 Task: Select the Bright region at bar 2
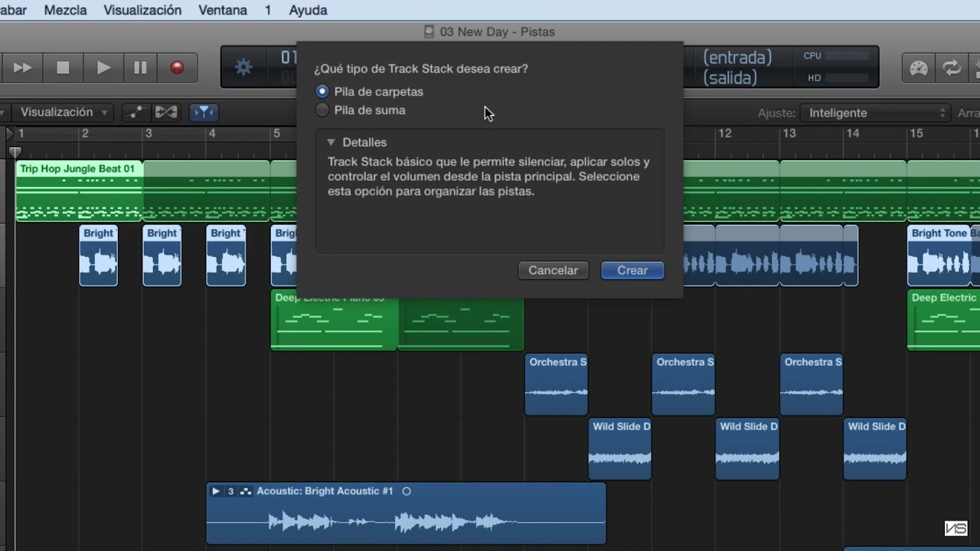99,256
